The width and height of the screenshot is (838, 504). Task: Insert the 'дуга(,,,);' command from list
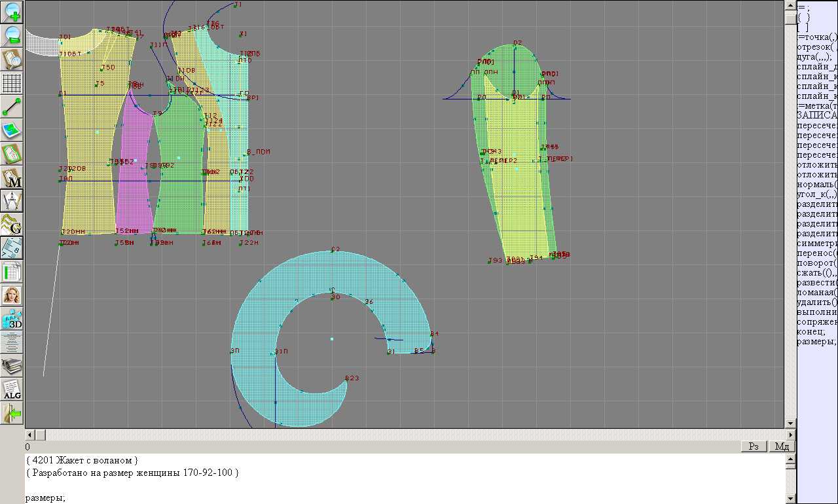point(814,56)
